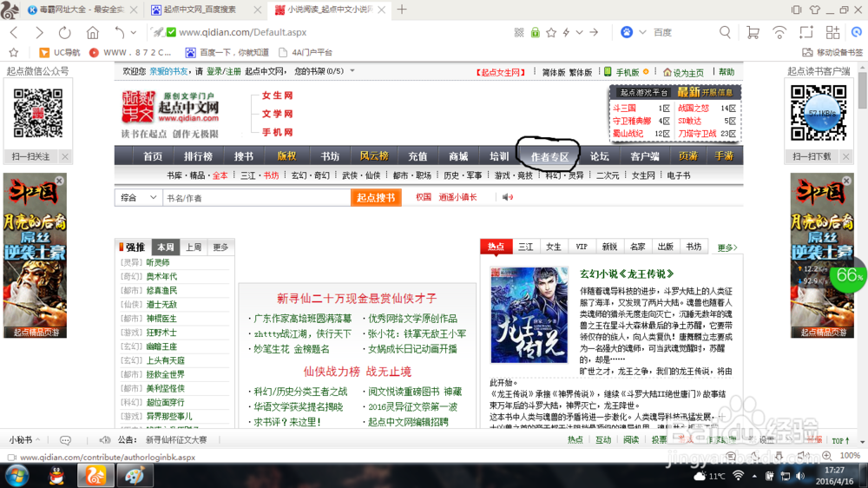Expand the 小秘书 menu in bottom bar
The height and width of the screenshot is (488, 868).
click(25, 440)
